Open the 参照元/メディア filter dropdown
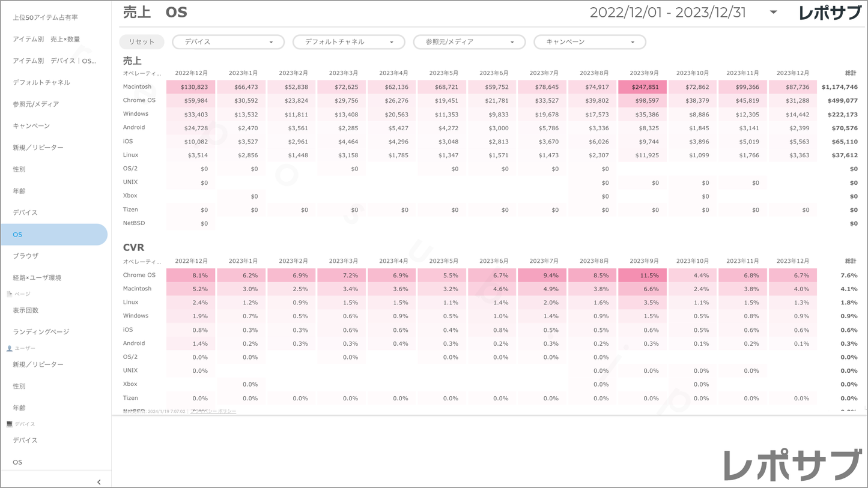The image size is (868, 488). (469, 42)
